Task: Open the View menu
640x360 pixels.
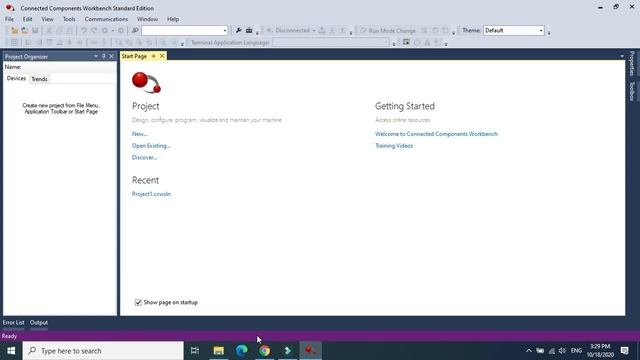Action: pyautogui.click(x=47, y=19)
